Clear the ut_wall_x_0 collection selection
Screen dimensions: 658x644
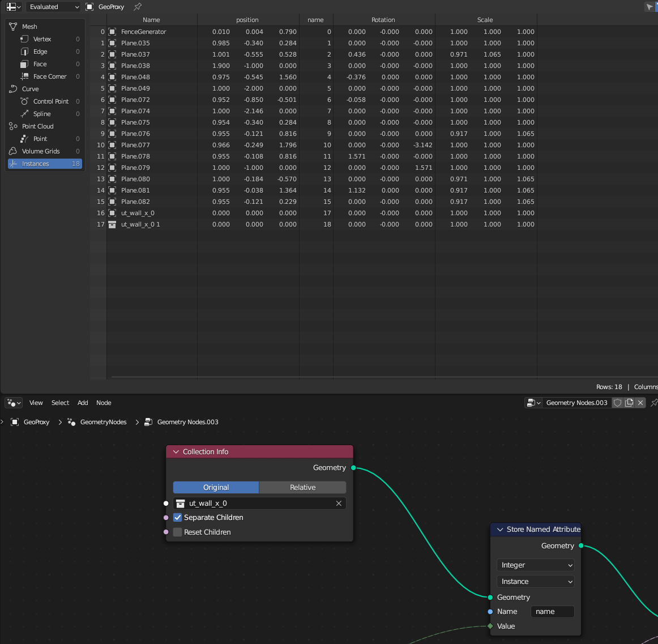click(x=339, y=504)
